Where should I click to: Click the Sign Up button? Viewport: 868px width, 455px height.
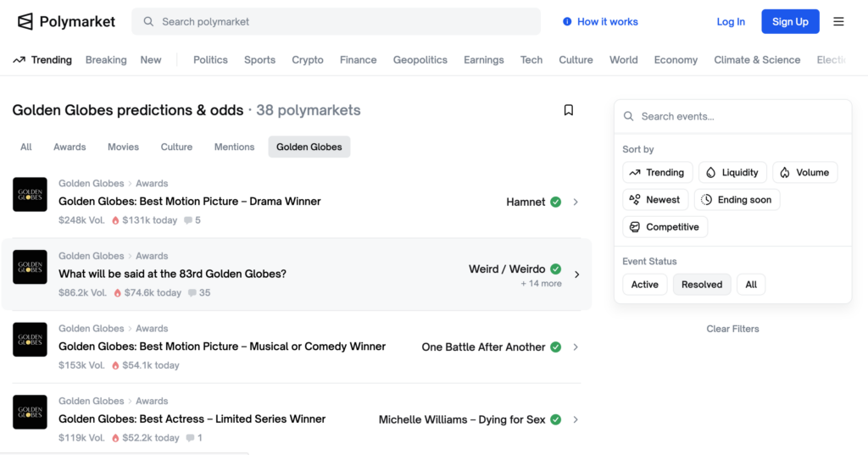pos(790,22)
